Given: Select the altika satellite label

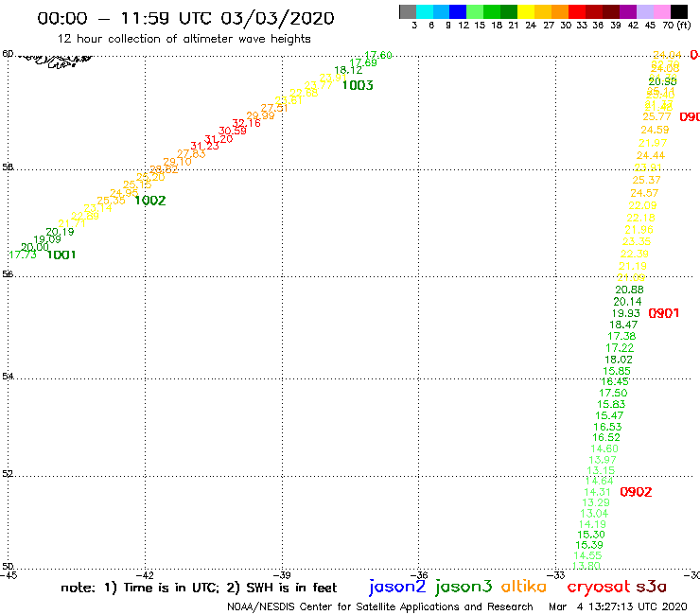Looking at the screenshot, I should point(523,587).
